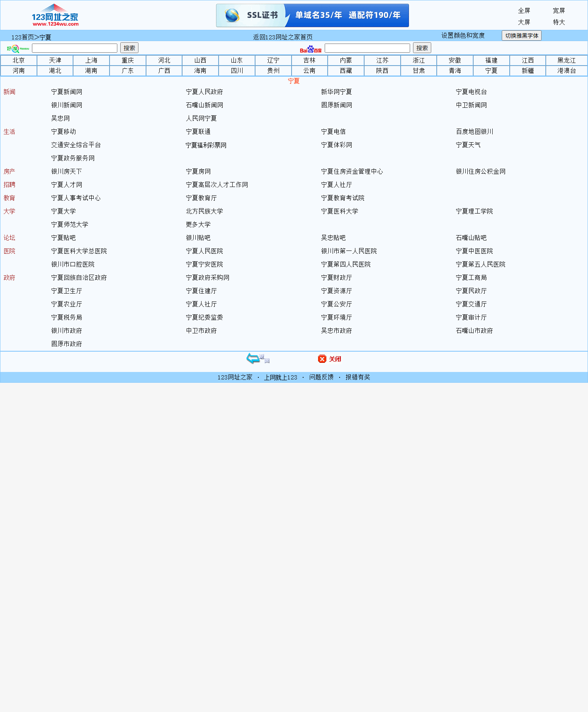Open 设置颜色和宽度 settings

tap(463, 36)
